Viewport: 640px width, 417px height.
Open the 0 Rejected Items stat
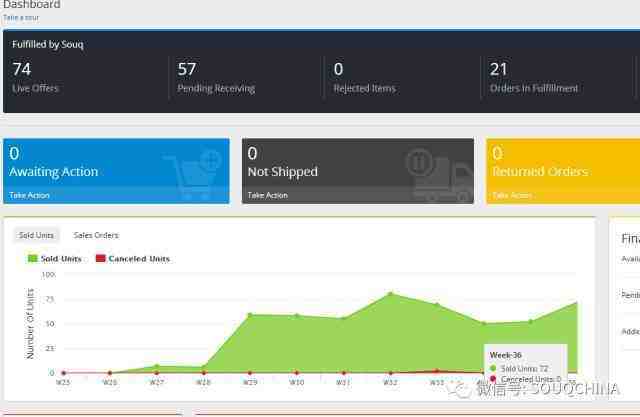click(x=364, y=78)
